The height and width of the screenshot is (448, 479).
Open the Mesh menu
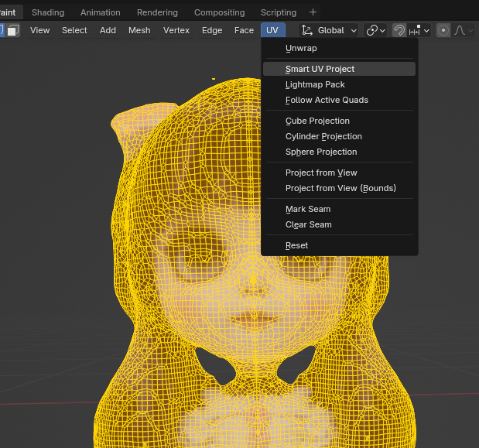(139, 30)
